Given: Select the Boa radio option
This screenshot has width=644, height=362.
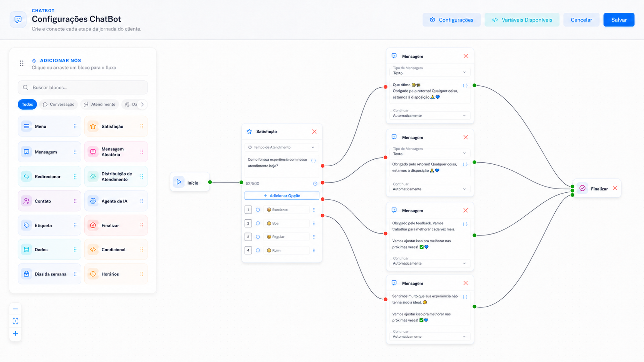Looking at the screenshot, I should point(258,223).
